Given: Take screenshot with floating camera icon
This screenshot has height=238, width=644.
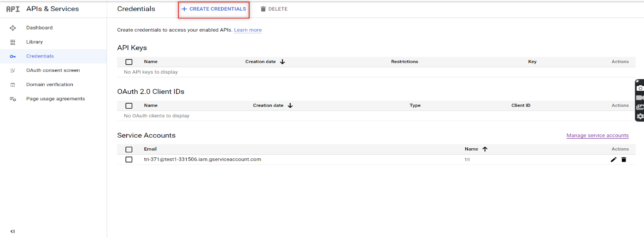Looking at the screenshot, I should tap(640, 88).
